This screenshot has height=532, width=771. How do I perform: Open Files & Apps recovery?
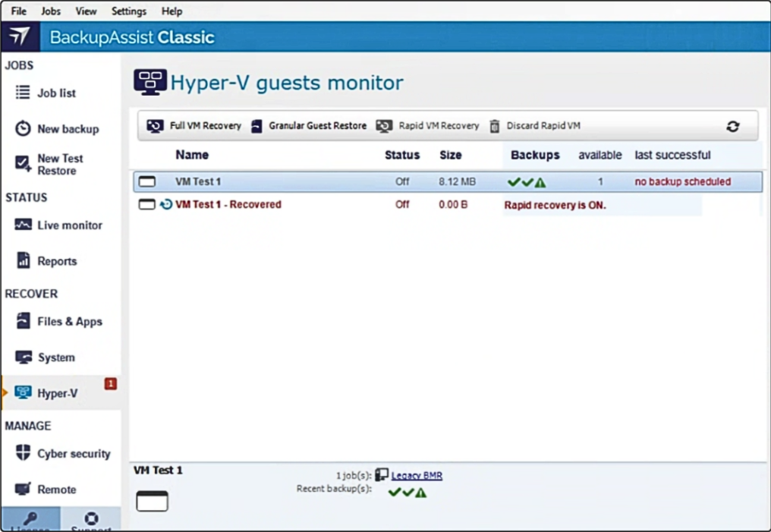coord(69,322)
